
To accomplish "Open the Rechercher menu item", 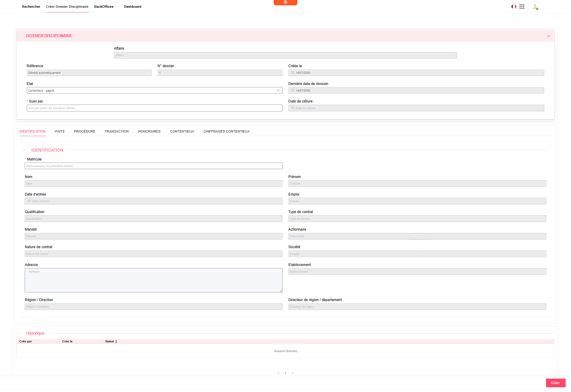I will tap(31, 7).
